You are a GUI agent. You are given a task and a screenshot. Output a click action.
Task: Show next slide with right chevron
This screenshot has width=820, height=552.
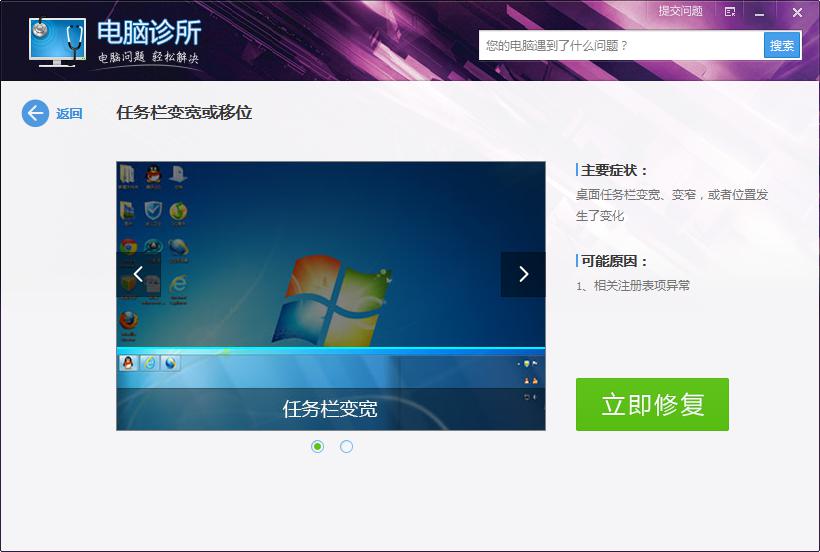(523, 274)
